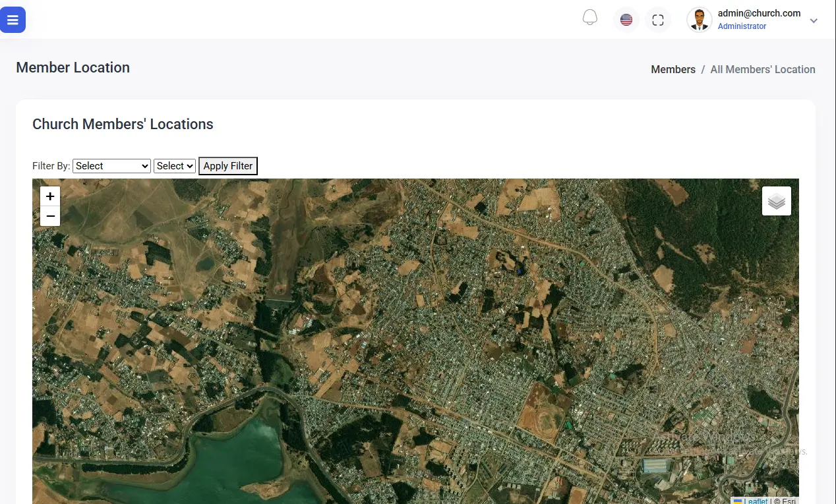
Task: Click the Administrator role label
Action: [742, 26]
